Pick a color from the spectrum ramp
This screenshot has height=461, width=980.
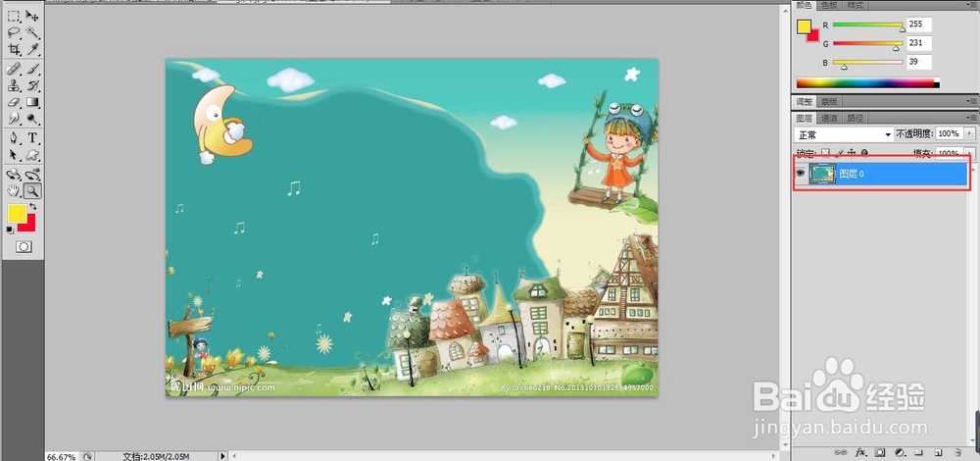tap(867, 82)
